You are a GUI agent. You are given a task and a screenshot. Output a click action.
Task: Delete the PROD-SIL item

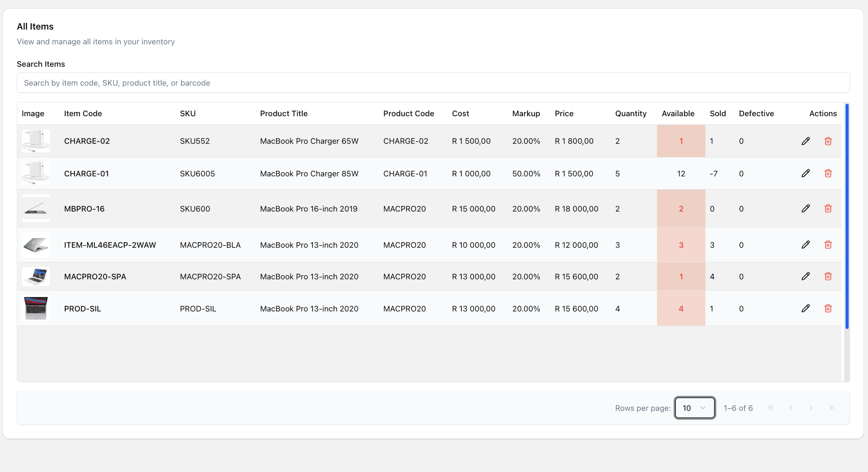pyautogui.click(x=828, y=308)
